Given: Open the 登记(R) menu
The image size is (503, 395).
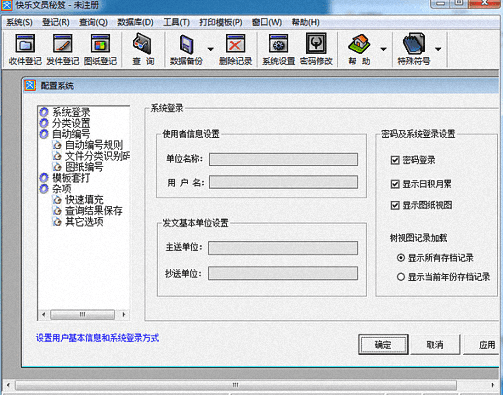Looking at the screenshot, I should (x=56, y=22).
